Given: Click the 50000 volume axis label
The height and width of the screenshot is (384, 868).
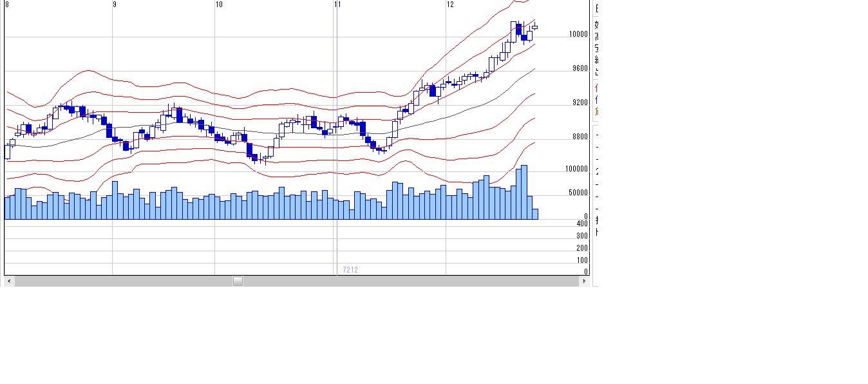Looking at the screenshot, I should 578,193.
